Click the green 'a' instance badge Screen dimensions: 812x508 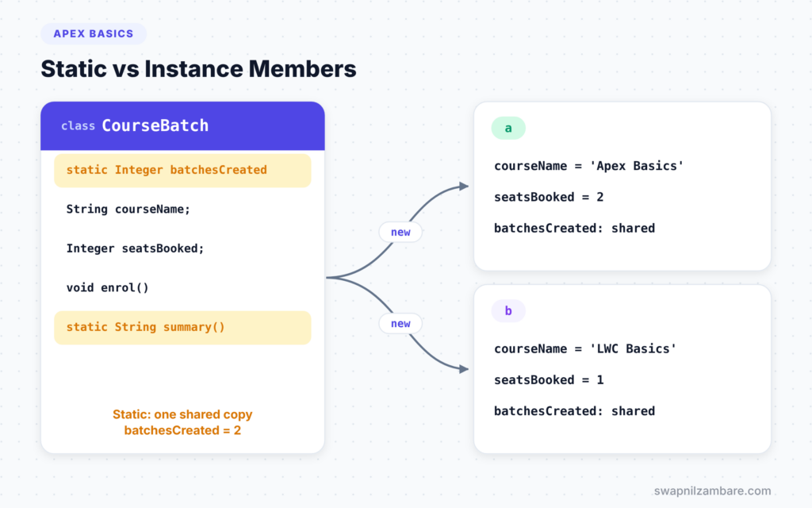pos(508,128)
